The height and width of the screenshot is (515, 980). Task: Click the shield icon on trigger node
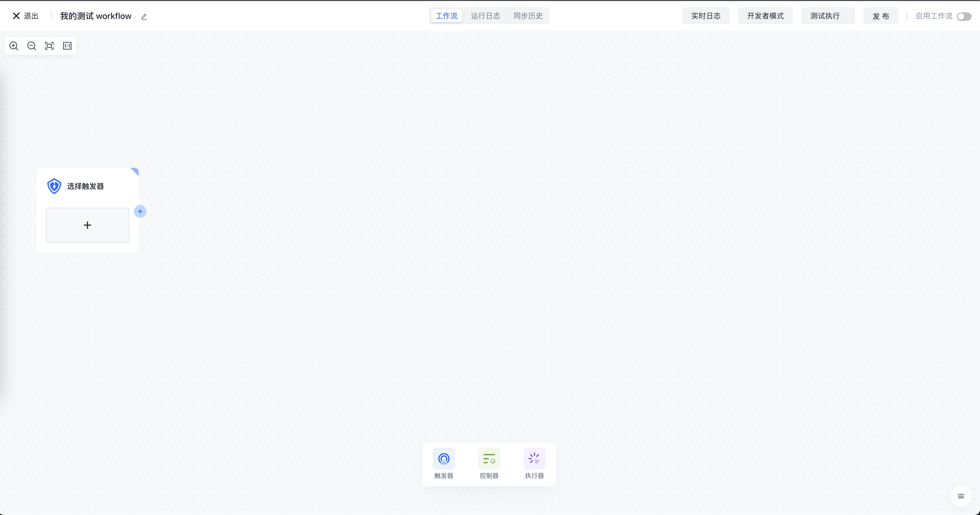54,186
